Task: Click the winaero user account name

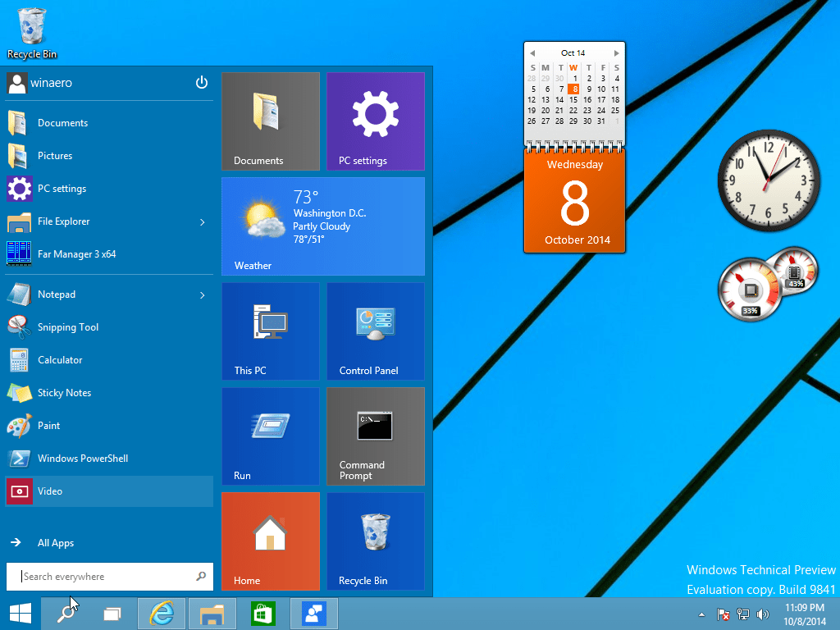Action: (x=52, y=83)
